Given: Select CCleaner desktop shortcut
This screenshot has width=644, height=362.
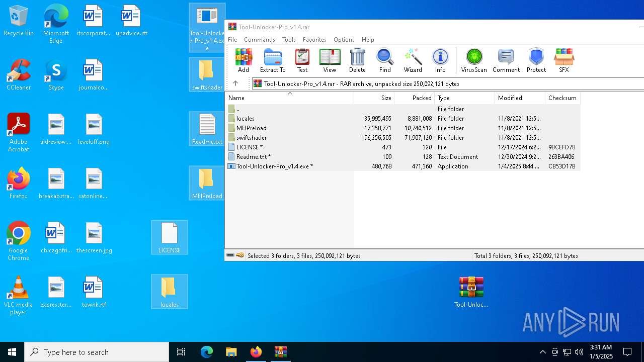Looking at the screenshot, I should click(19, 75).
